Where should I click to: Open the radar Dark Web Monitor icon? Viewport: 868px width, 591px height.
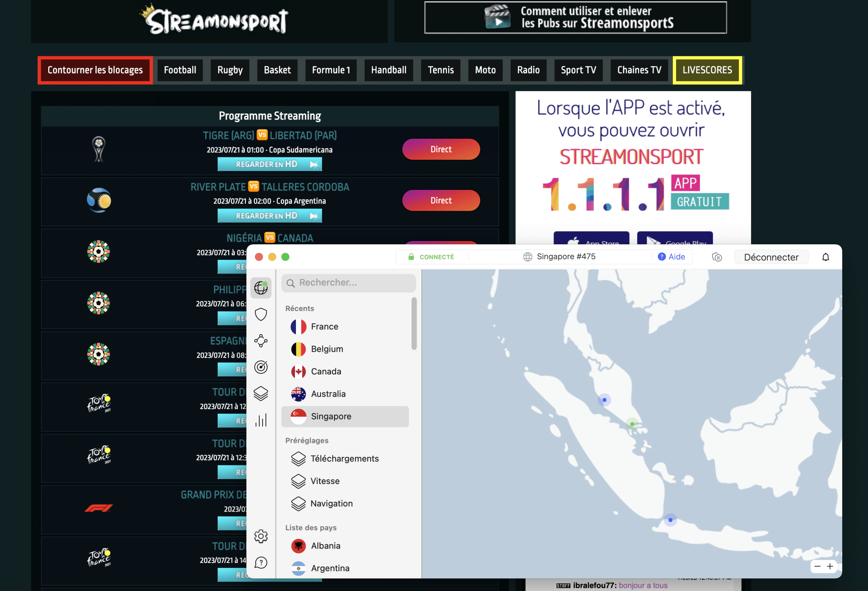(x=261, y=367)
